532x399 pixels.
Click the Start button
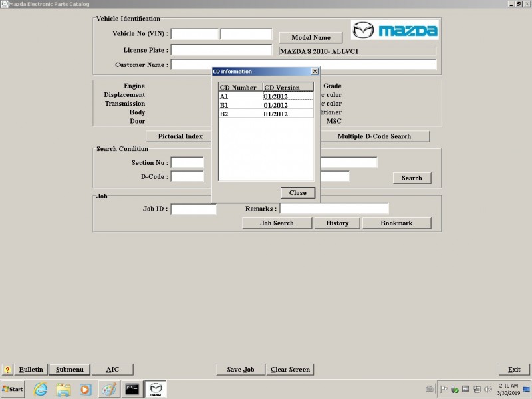[13, 389]
